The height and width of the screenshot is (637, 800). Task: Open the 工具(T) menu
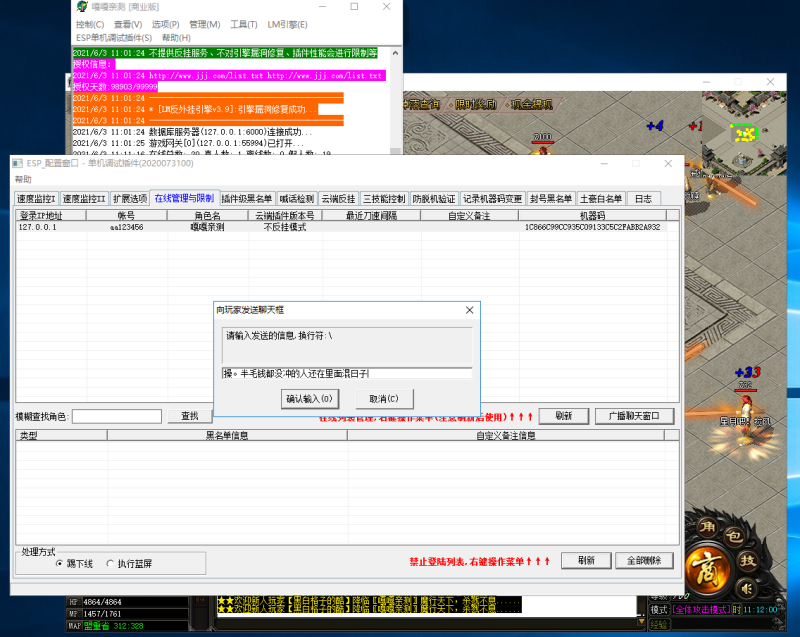pyautogui.click(x=244, y=24)
